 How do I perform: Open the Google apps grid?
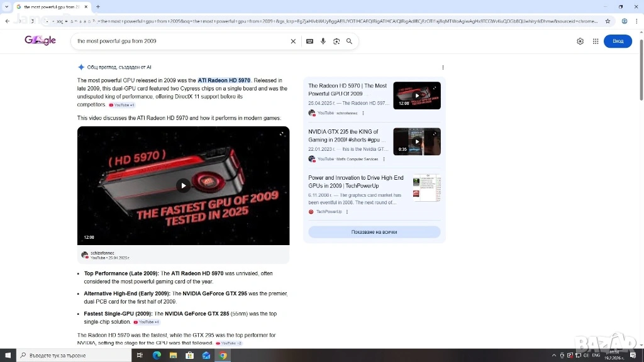tap(596, 41)
